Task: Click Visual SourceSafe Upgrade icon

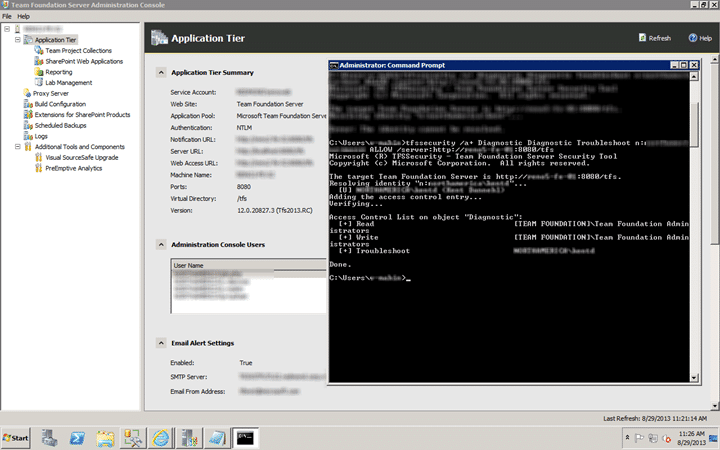Action: [x=39, y=158]
